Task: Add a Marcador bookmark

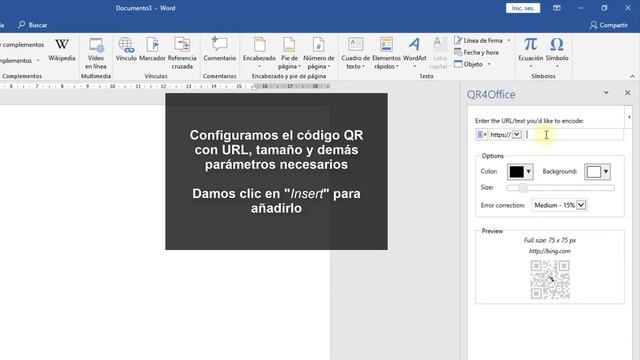Action: (152, 50)
